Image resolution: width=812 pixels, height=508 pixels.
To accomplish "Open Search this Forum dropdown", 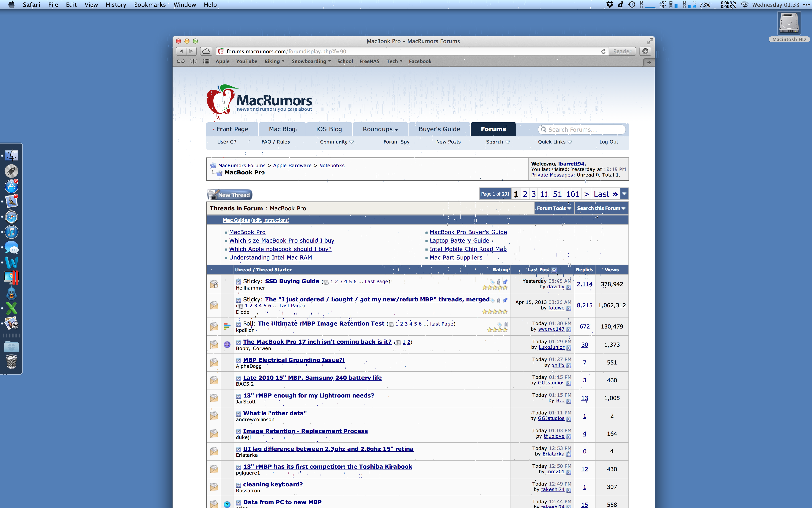I will pos(601,208).
